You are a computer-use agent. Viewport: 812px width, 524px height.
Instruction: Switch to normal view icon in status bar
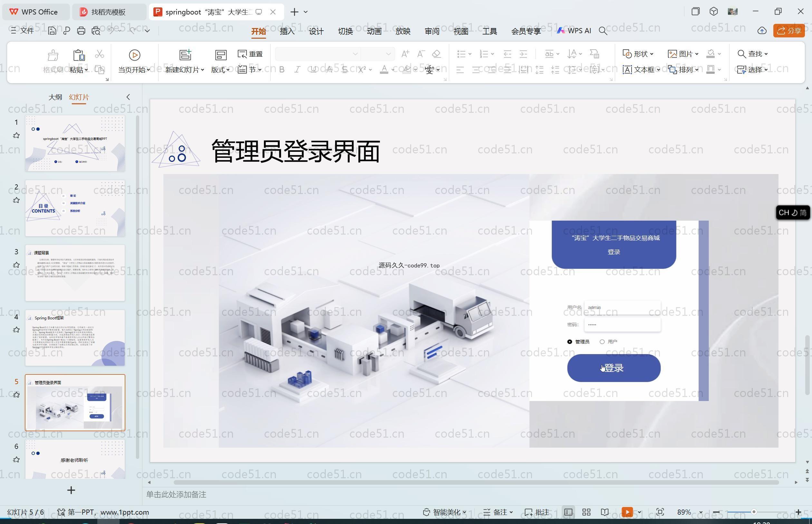point(568,512)
